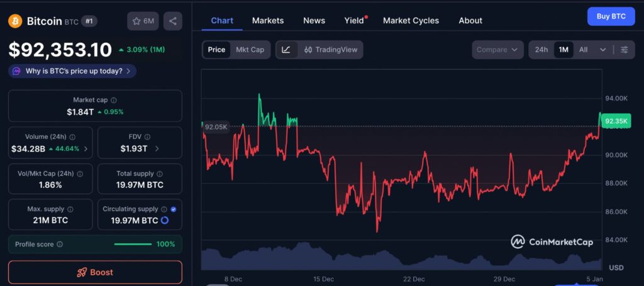Expand Volume (24h) details arrow
Image resolution: width=644 pixels, height=286 pixels.
point(86,148)
